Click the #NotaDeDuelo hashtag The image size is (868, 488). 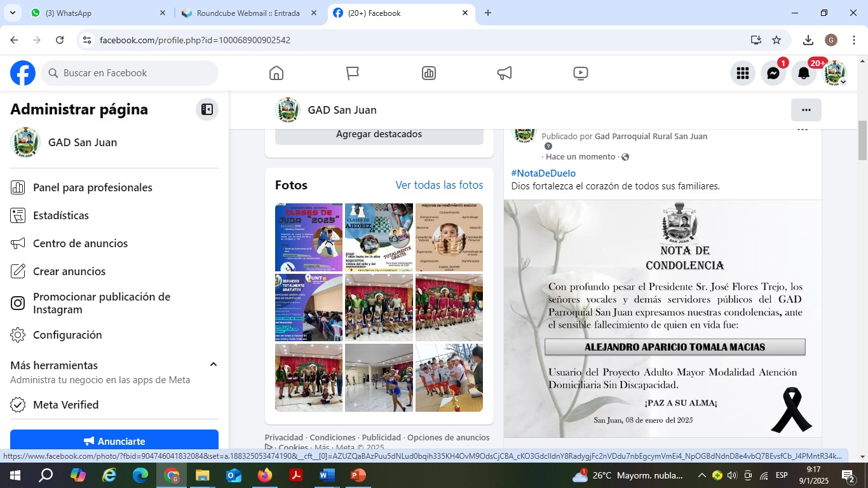(543, 173)
